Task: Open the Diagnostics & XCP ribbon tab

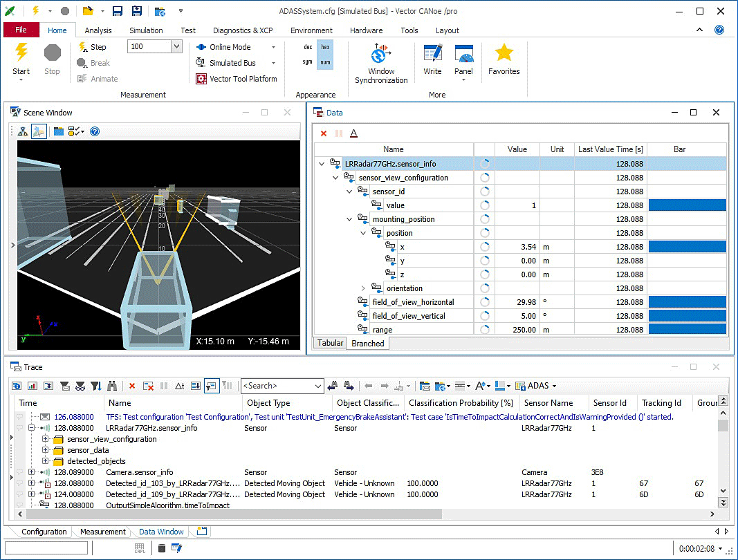Action: 242,30
